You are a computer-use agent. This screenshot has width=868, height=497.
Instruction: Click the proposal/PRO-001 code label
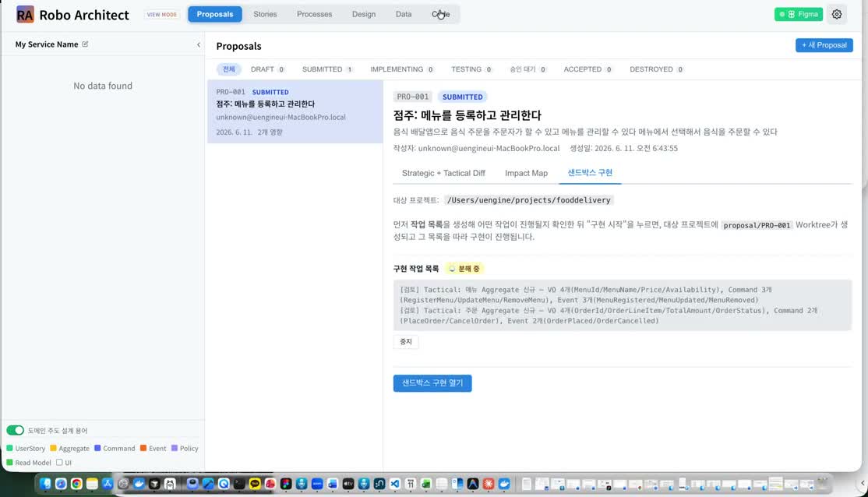[757, 225]
